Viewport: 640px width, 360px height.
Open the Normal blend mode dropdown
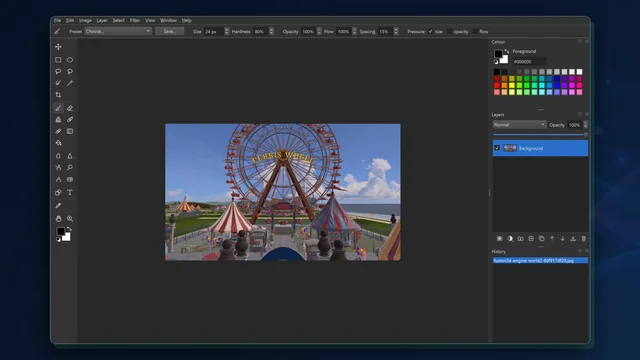point(519,124)
